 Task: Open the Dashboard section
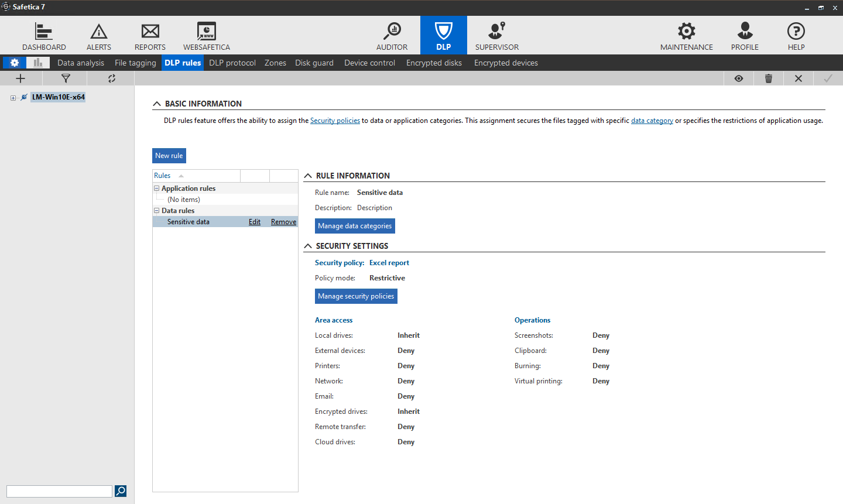coord(44,36)
